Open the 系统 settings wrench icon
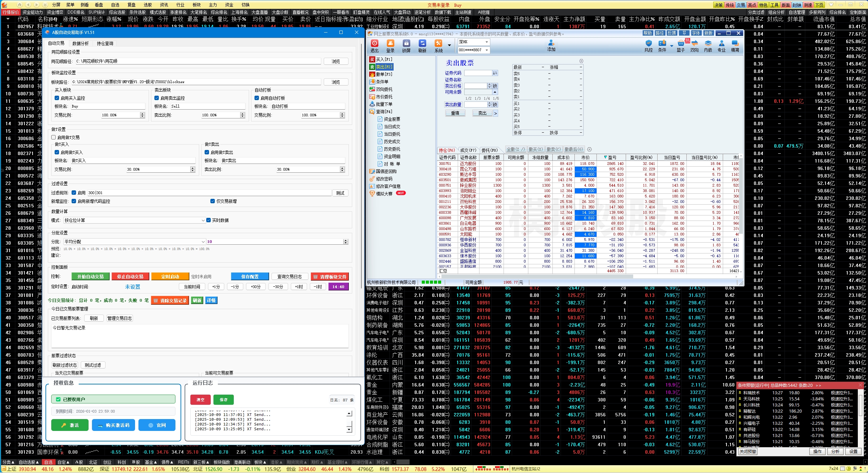The height and width of the screenshot is (473, 868). 438,43
